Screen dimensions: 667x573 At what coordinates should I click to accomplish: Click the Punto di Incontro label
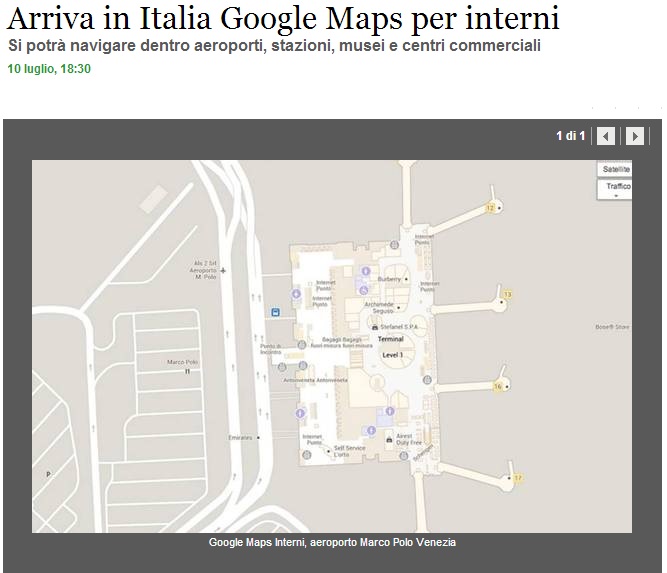(271, 349)
